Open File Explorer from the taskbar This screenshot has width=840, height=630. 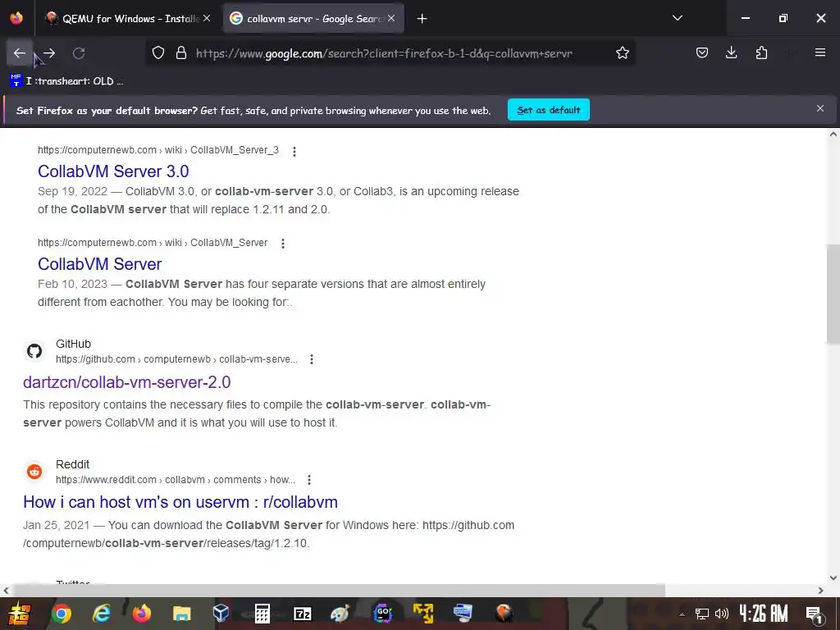[x=181, y=614]
